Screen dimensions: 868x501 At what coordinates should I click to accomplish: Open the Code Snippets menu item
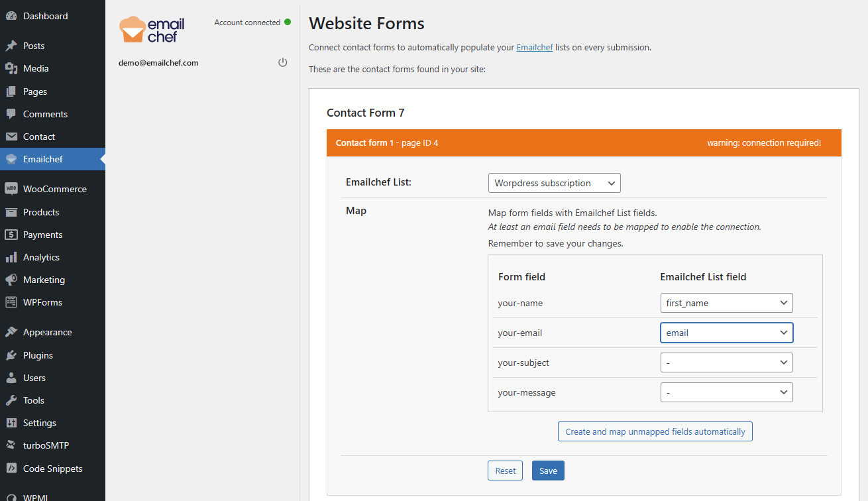pyautogui.click(x=52, y=469)
